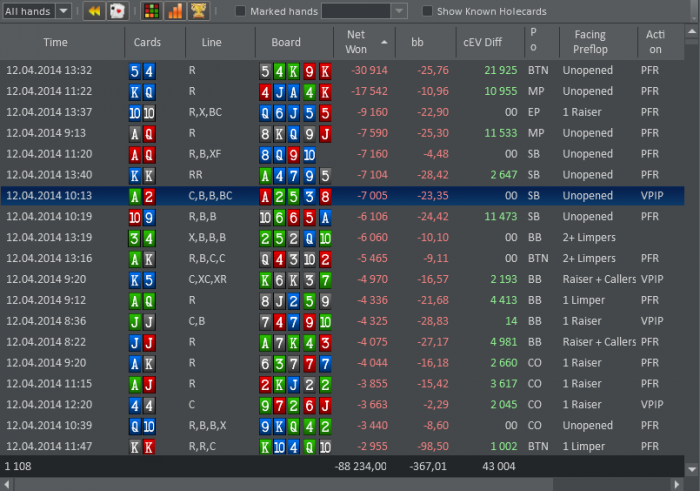The image size is (700, 491).
Task: Sort by the Line column header
Action: pyautogui.click(x=212, y=42)
